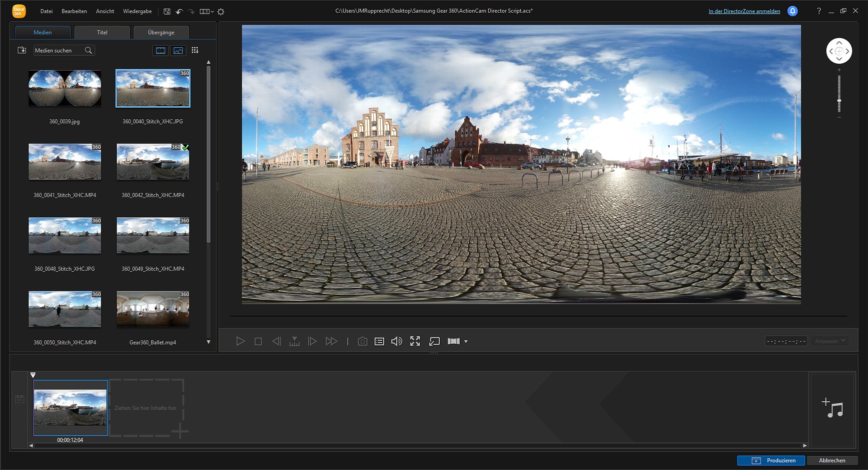Undo the last action
Viewport: 868px width, 470px height.
coord(179,11)
